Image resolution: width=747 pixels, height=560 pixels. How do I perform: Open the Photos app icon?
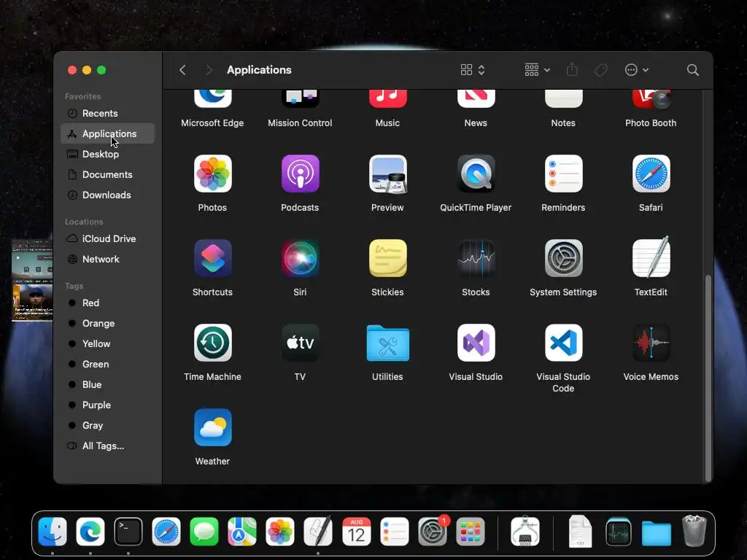pos(212,174)
